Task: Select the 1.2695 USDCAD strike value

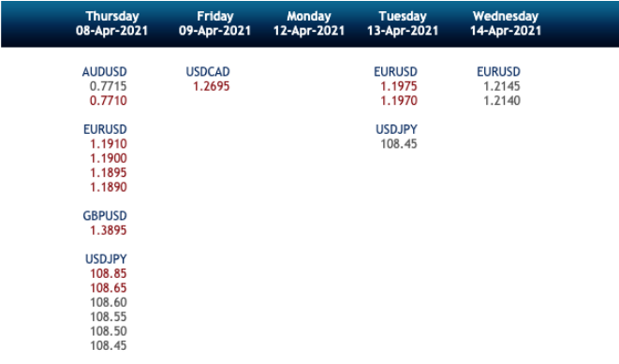Action: click(212, 86)
